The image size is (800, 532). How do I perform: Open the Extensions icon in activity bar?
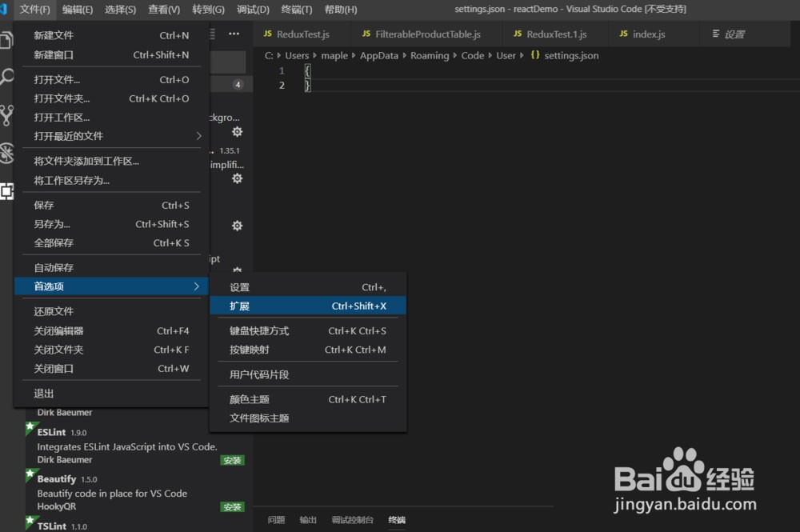(6, 191)
